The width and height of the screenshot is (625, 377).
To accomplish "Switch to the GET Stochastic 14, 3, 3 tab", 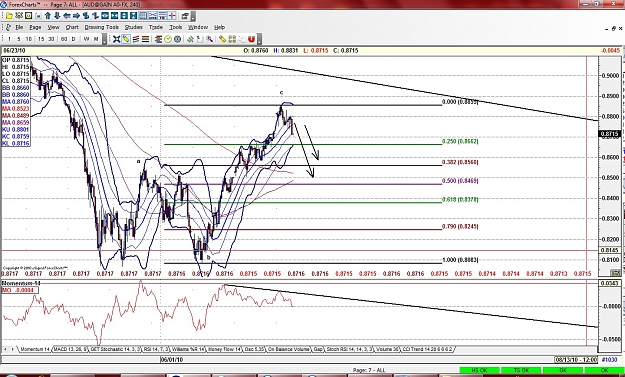I will 115,349.
